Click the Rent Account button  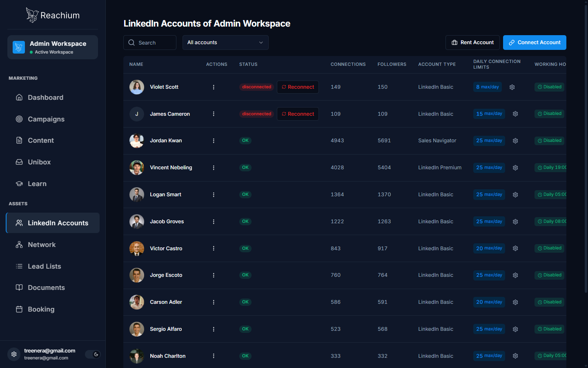(x=472, y=43)
